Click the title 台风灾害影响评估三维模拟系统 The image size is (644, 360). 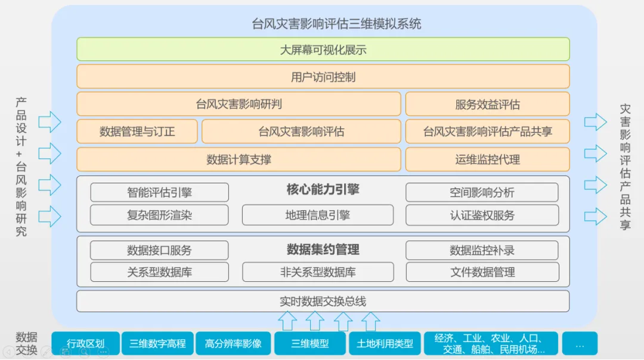[x=336, y=24]
